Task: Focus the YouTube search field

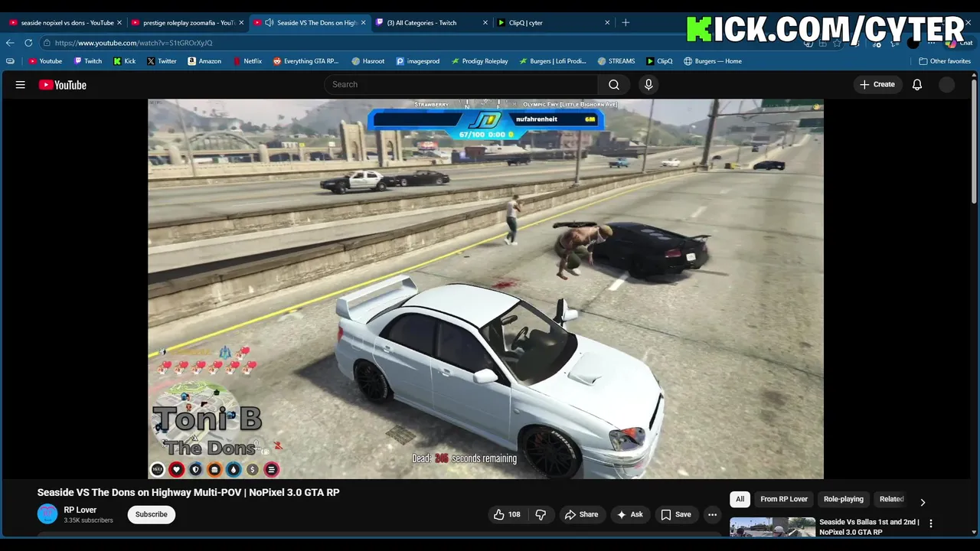Action: point(462,84)
